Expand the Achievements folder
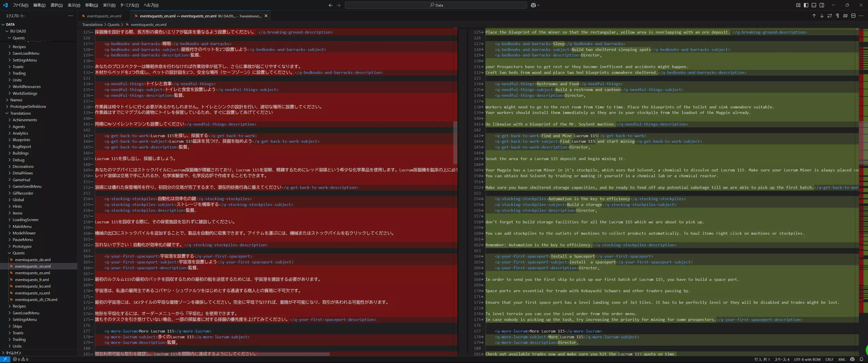The height and width of the screenshot is (363, 868). tap(24, 120)
